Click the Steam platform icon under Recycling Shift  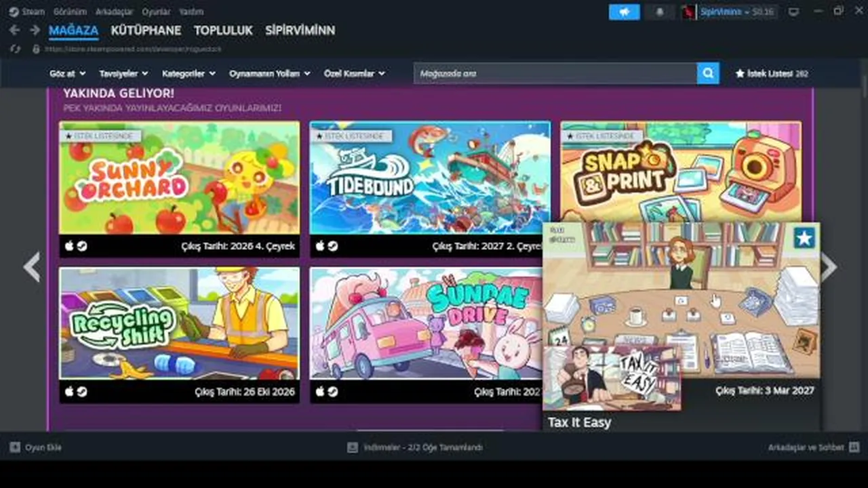coord(81,392)
